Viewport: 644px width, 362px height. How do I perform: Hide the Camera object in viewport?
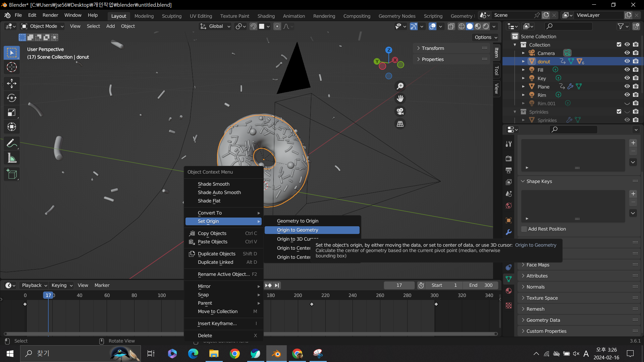[x=627, y=53]
